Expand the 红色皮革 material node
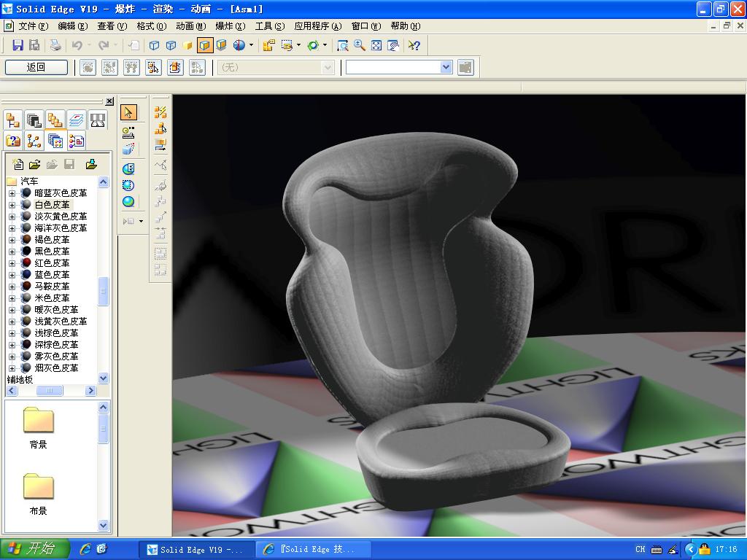The height and width of the screenshot is (560, 747). tap(12, 263)
